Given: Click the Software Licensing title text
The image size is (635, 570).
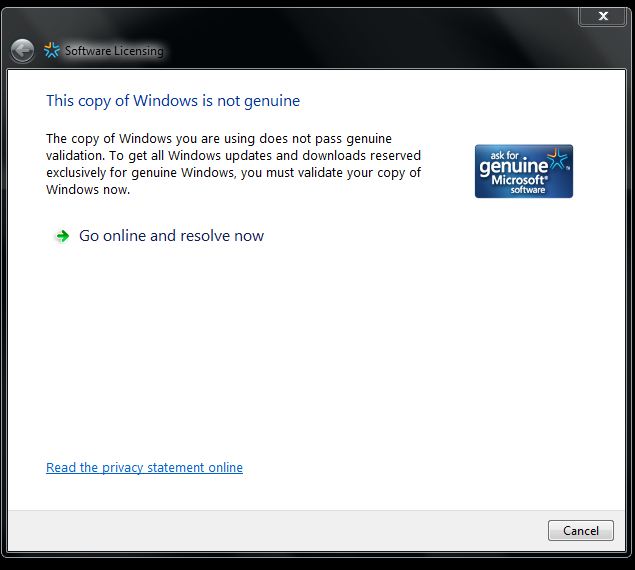Looking at the screenshot, I should (114, 51).
